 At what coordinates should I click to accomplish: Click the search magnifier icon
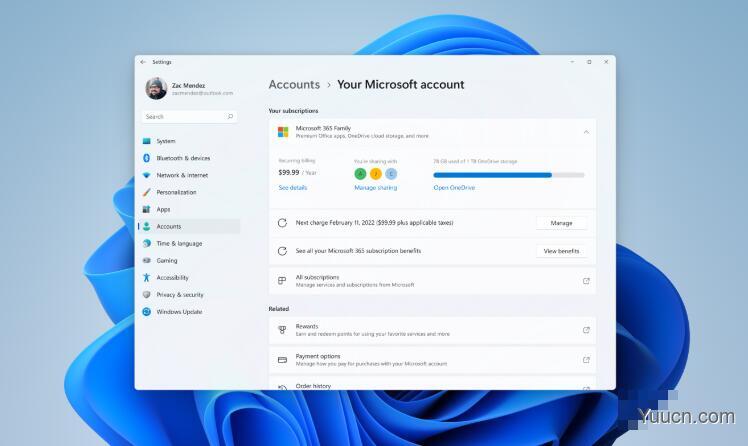(x=230, y=116)
